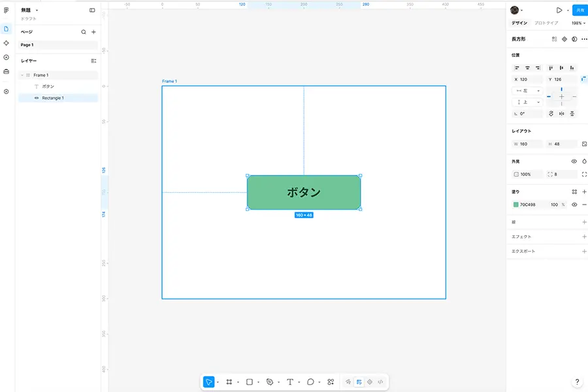Click the align bottom icon
The image size is (588, 392).
572,68
